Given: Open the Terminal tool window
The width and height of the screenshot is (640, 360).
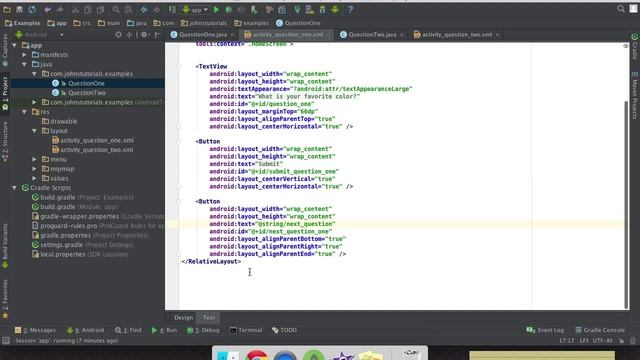Looking at the screenshot, I should point(246,330).
